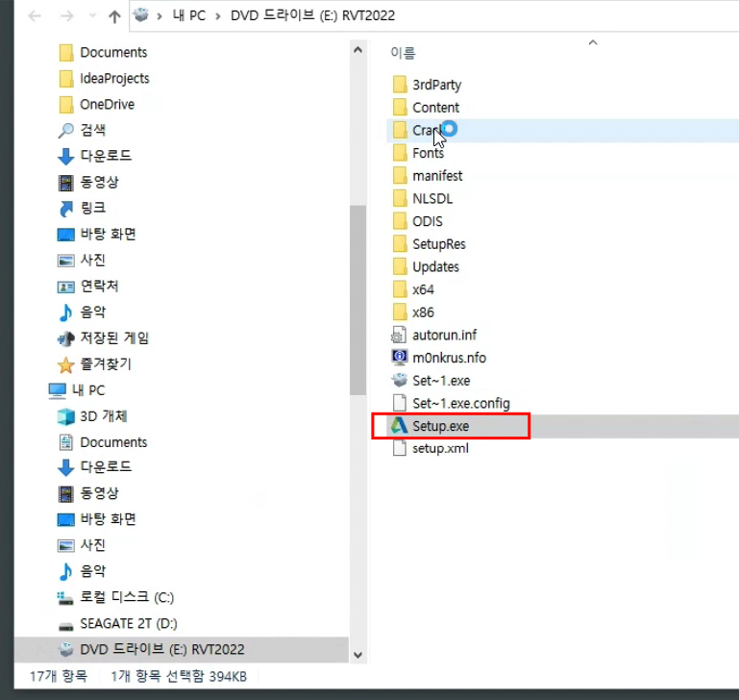Click the Forward navigation arrow
The width and height of the screenshot is (739, 700).
[x=67, y=16]
